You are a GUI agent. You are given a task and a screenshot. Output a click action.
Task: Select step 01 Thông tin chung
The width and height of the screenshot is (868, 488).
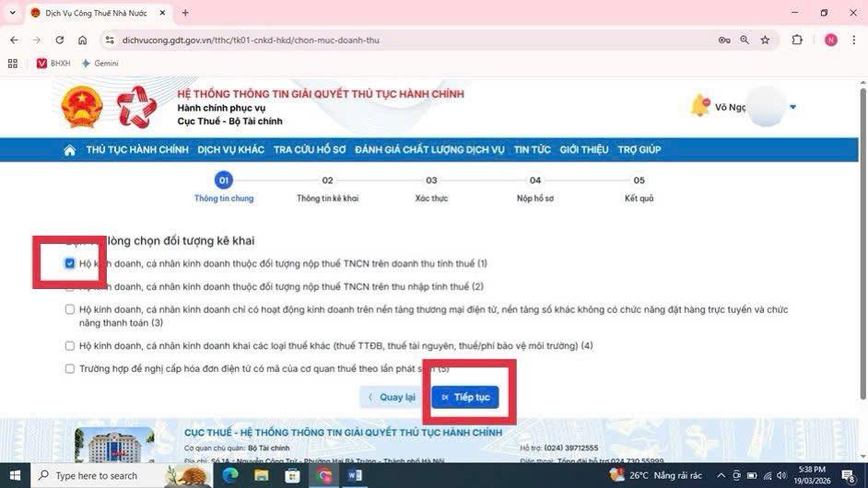[x=224, y=188]
